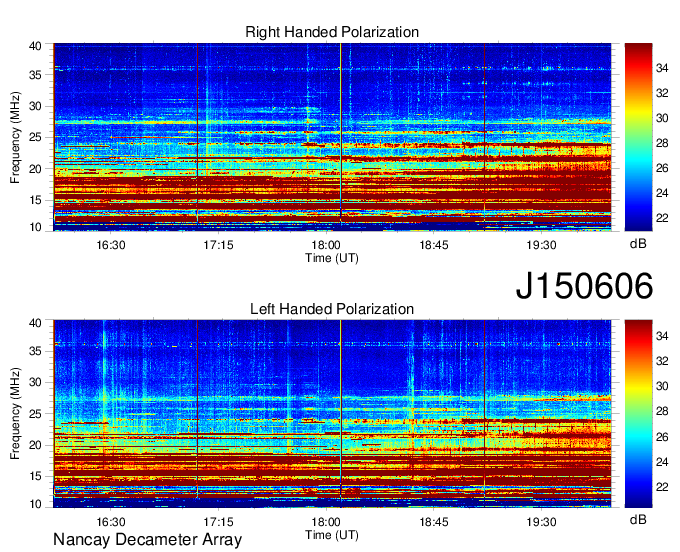The image size is (680, 552).
Task: Click the 28 value on the upper color bar scale
Action: (662, 144)
